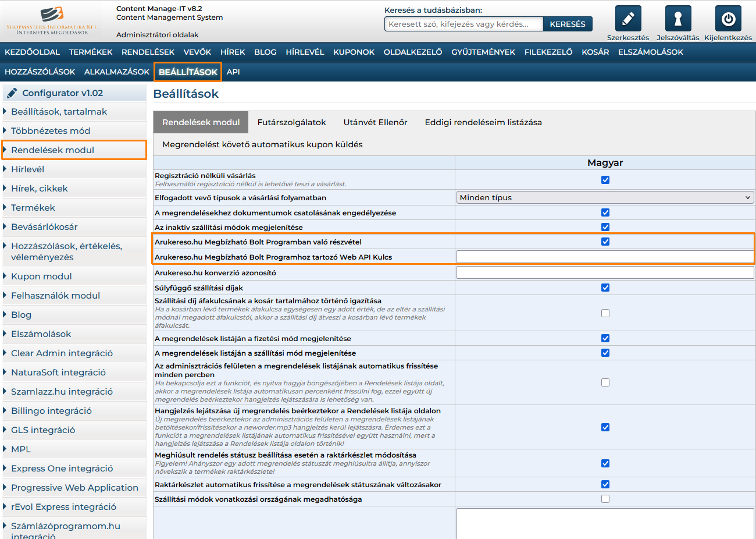Open Hozzászólások, értékelés, véleményezés settings
756x539 pixels.
click(x=74, y=251)
